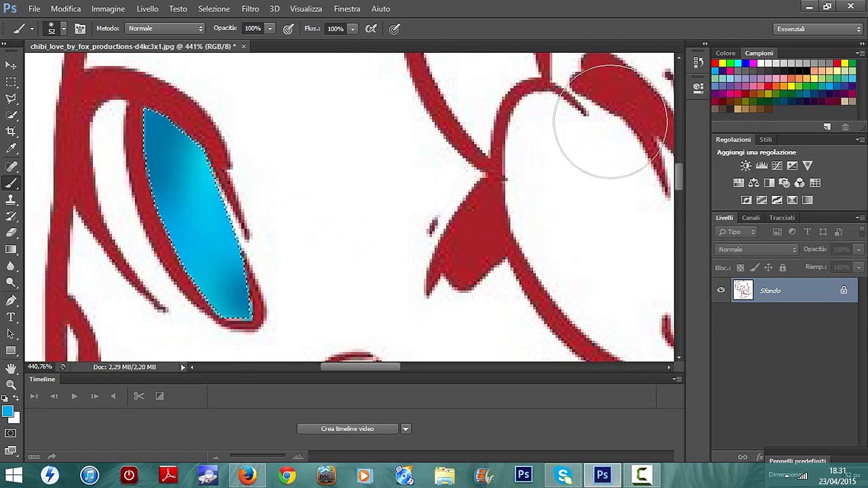Open the Filtro menu

point(250,9)
